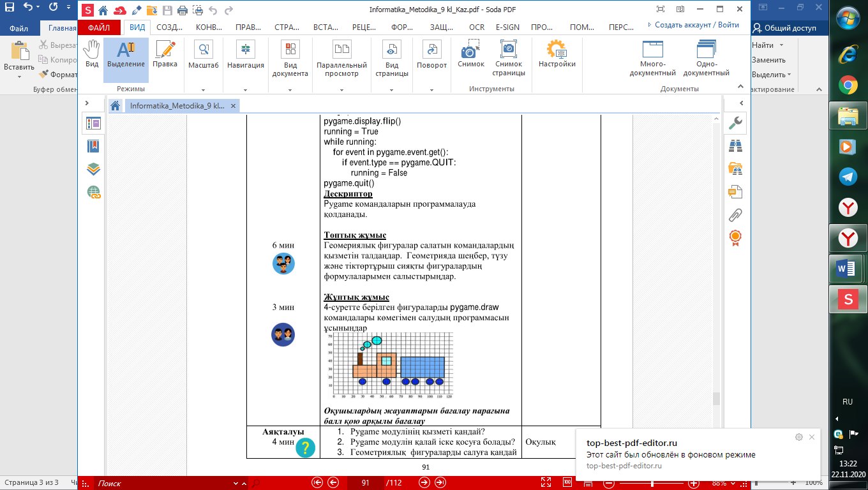Switch to Много-документный window mode

[653, 59]
